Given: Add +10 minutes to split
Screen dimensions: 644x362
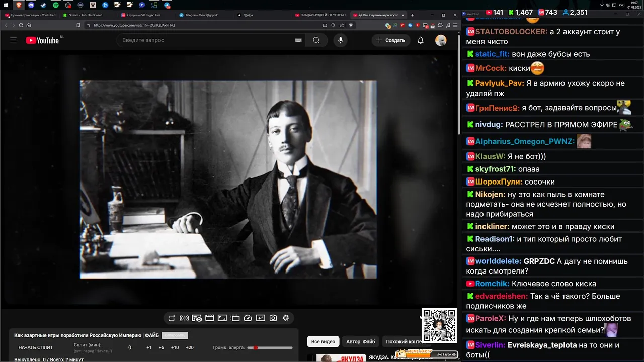Looking at the screenshot, I should coord(175,347).
